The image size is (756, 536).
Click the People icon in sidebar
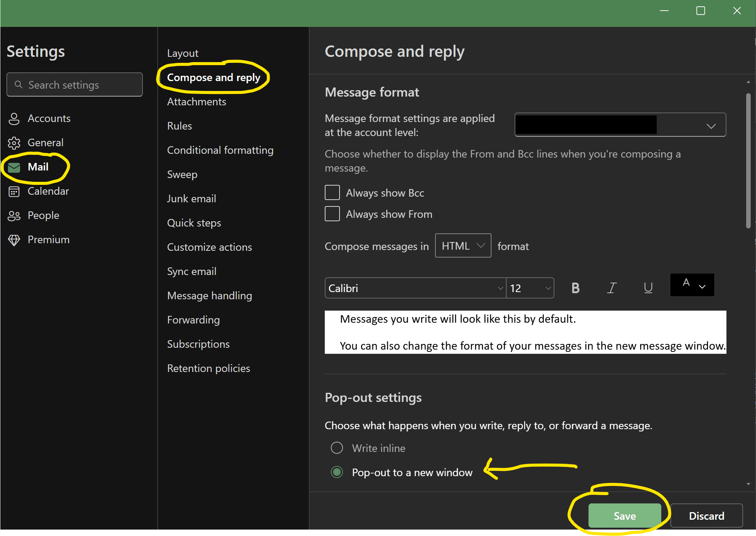(14, 216)
